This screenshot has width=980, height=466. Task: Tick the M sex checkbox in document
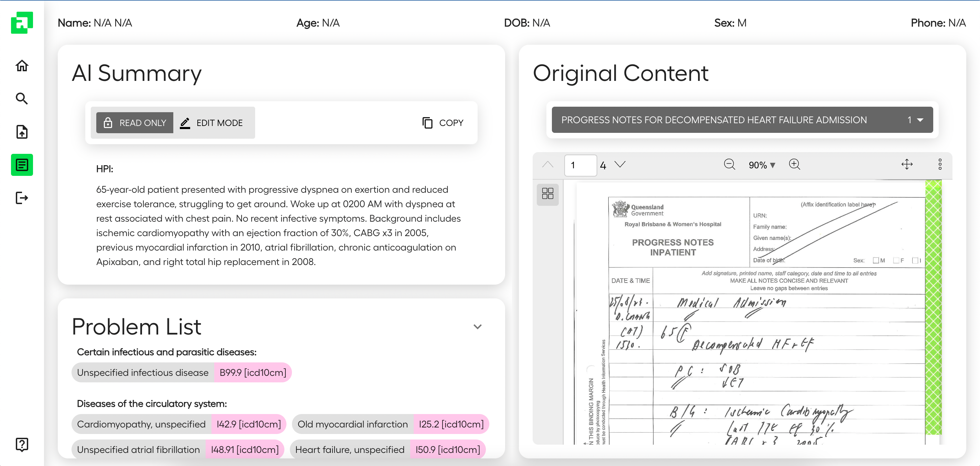click(x=876, y=261)
